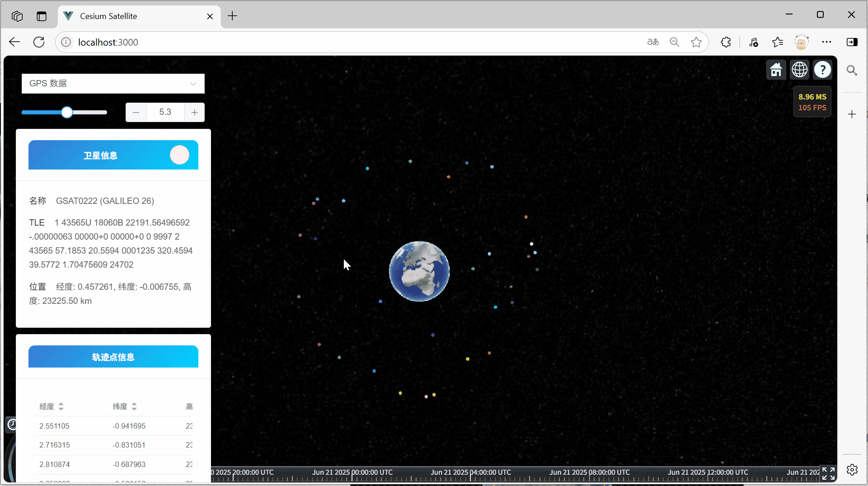
Task: Open the media note toolbar icon
Action: pos(754,42)
